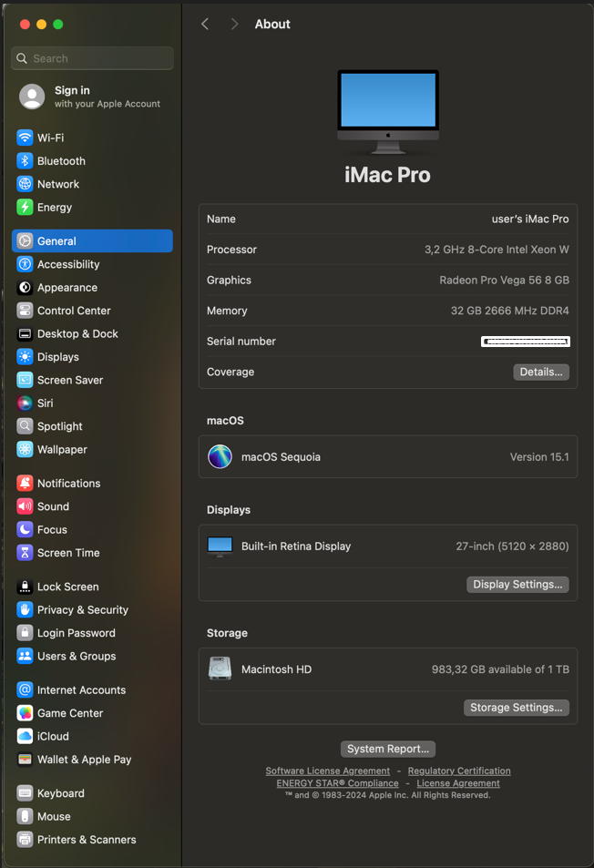
Task: Open the Software License Agreement link
Action: tap(328, 771)
